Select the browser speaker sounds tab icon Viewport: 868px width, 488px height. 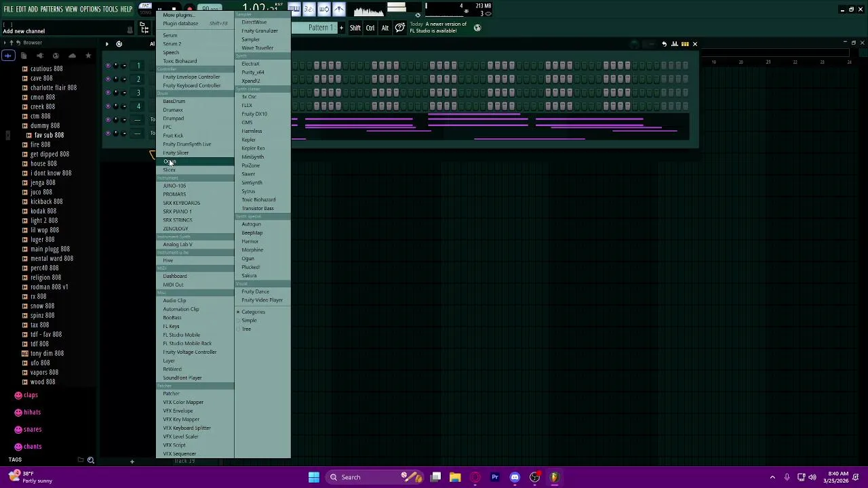[39, 56]
